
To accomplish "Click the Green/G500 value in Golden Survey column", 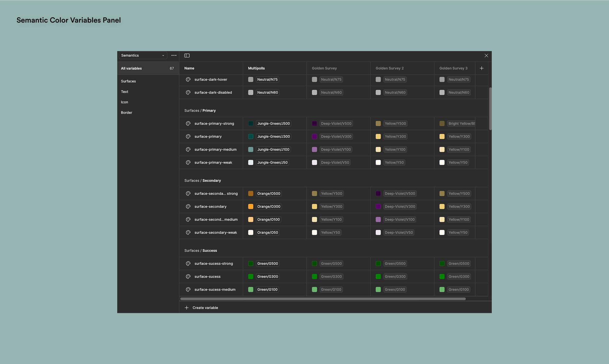I will (331, 263).
